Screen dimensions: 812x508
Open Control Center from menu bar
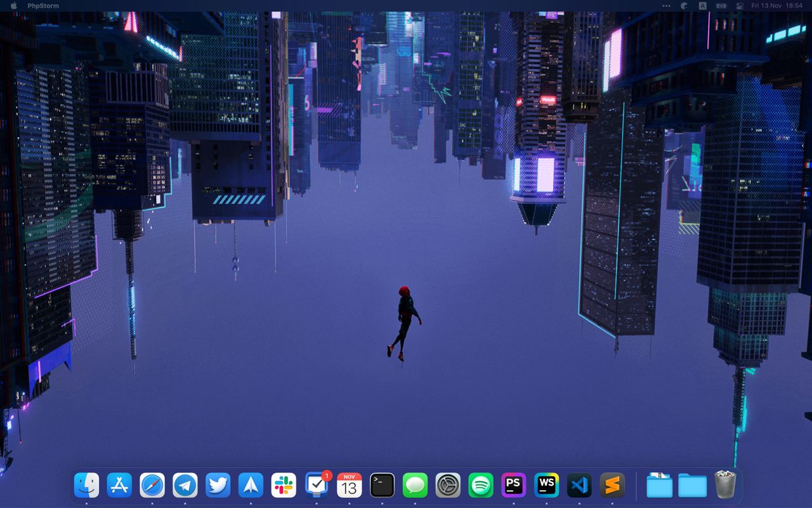[740, 6]
